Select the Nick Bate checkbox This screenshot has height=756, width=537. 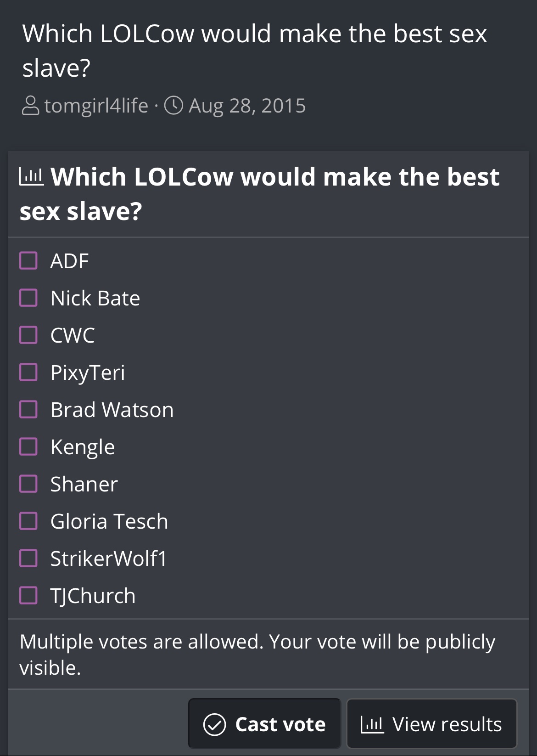[28, 298]
